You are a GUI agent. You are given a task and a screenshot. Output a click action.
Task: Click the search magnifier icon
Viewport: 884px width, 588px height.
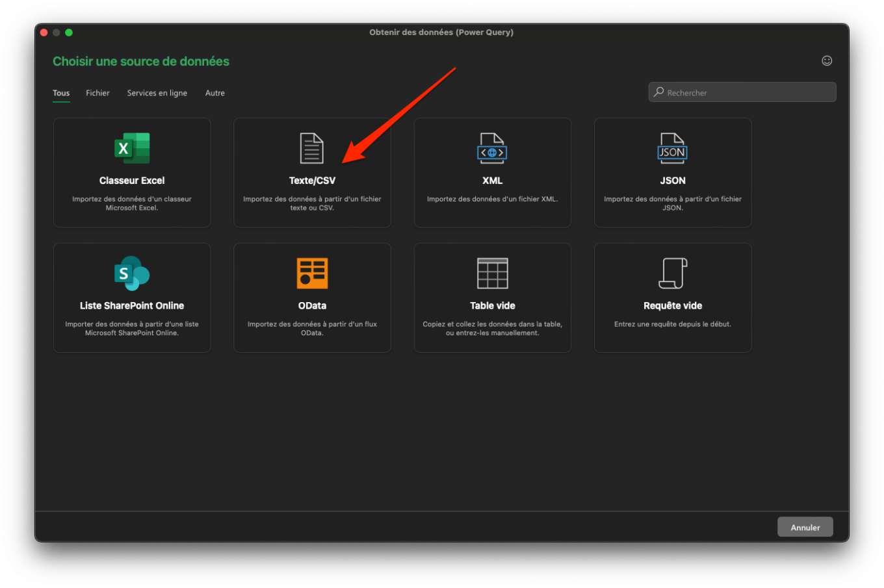[x=658, y=92]
